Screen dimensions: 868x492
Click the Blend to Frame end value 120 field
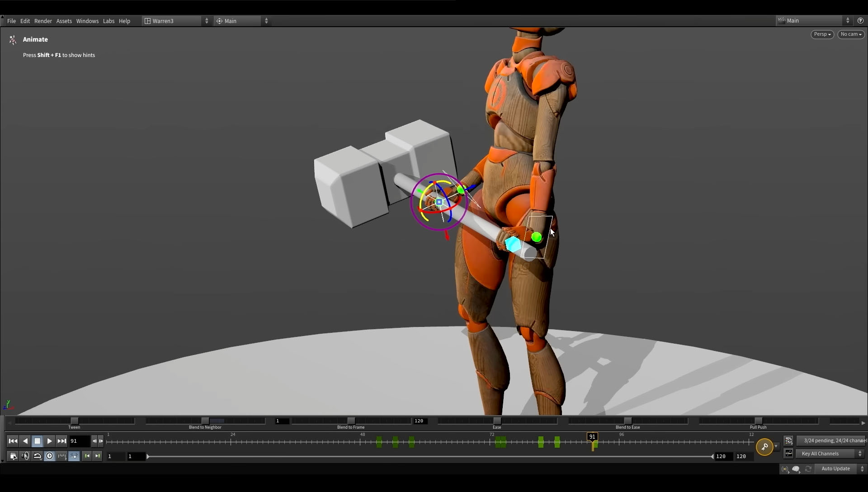pyautogui.click(x=420, y=421)
